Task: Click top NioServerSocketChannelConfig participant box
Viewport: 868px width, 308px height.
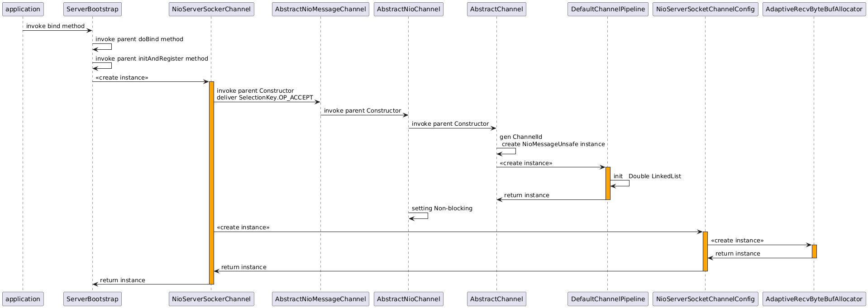Action: [x=705, y=9]
